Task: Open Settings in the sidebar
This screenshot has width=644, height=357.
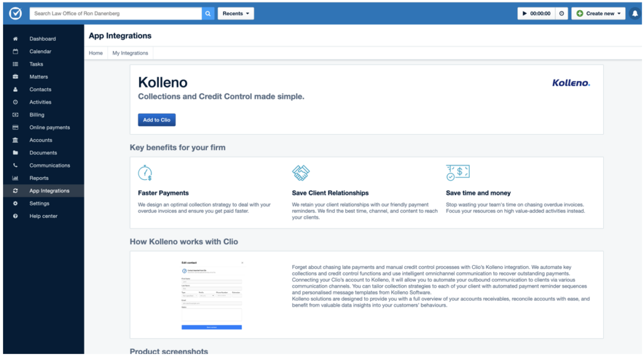Action: pyautogui.click(x=40, y=203)
